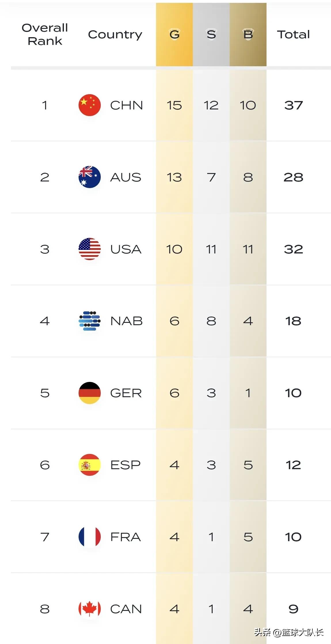Sort by the bronze B column header

pyautogui.click(x=248, y=35)
